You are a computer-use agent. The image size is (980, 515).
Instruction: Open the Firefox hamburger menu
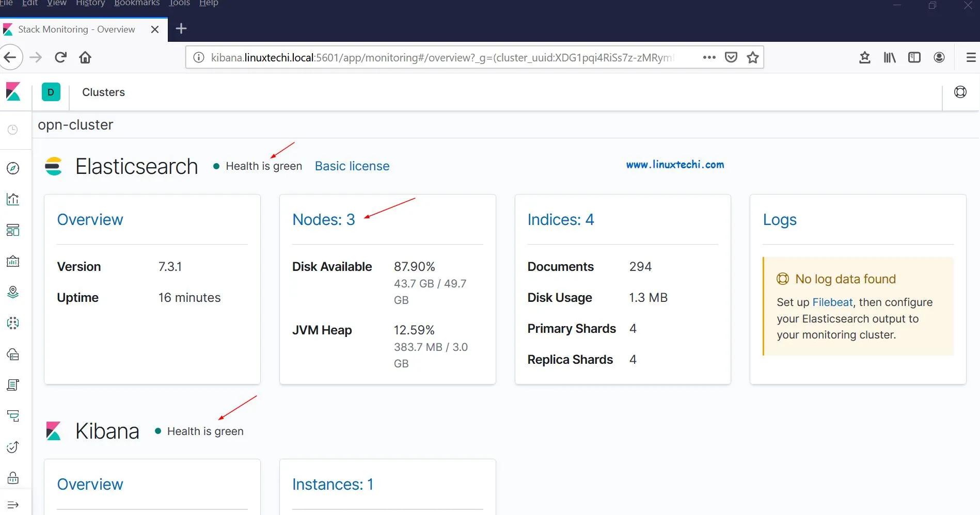(x=970, y=57)
